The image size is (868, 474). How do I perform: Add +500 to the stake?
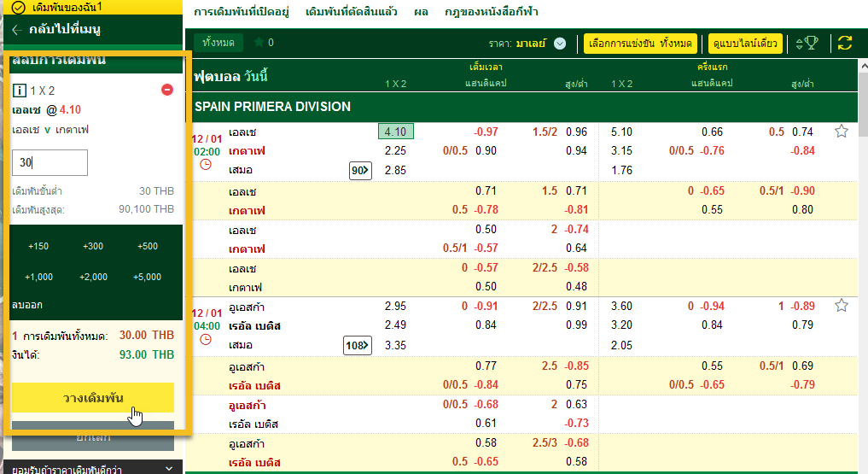(x=148, y=246)
